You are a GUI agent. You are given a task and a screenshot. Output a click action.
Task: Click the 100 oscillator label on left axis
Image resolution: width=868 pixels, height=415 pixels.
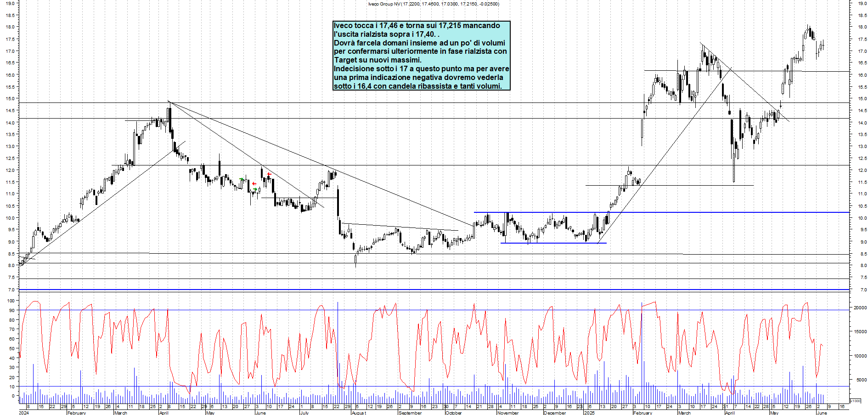click(10, 301)
